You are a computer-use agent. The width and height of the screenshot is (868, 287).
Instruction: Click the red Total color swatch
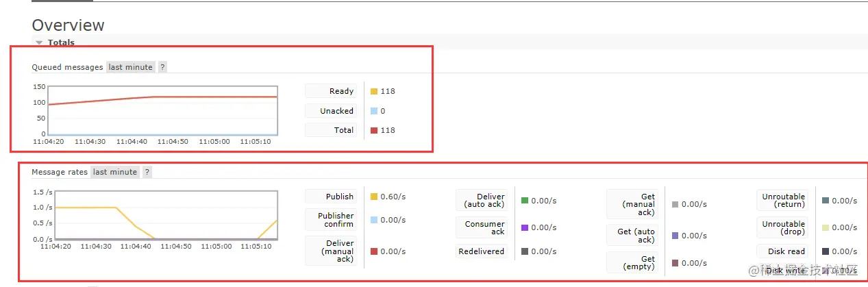pyautogui.click(x=374, y=130)
